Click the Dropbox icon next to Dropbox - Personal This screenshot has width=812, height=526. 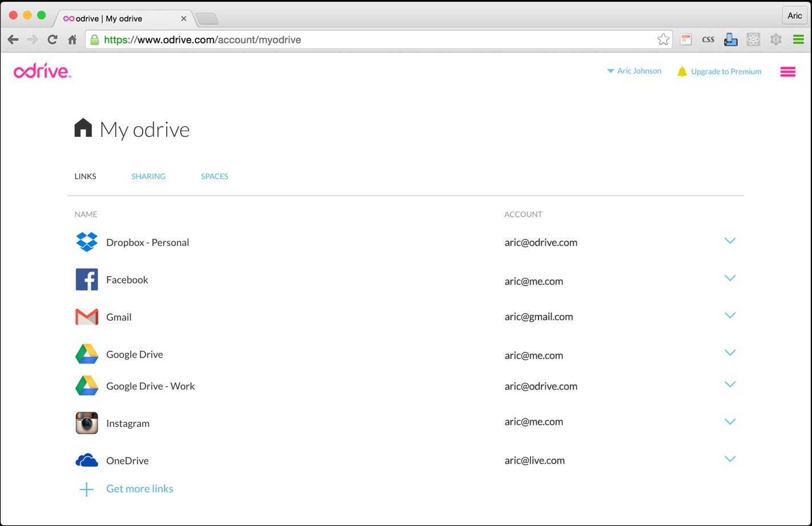(x=87, y=242)
